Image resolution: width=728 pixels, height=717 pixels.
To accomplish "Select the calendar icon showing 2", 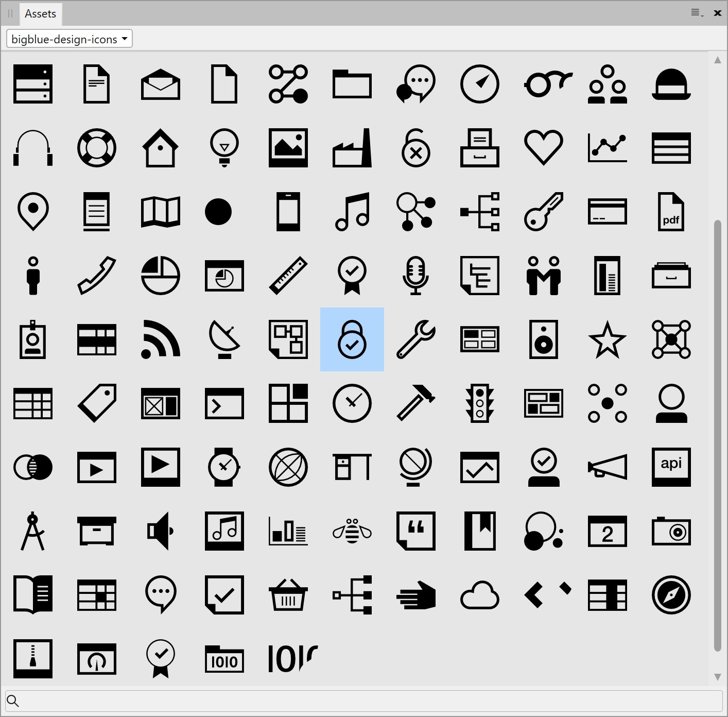I will pyautogui.click(x=608, y=531).
